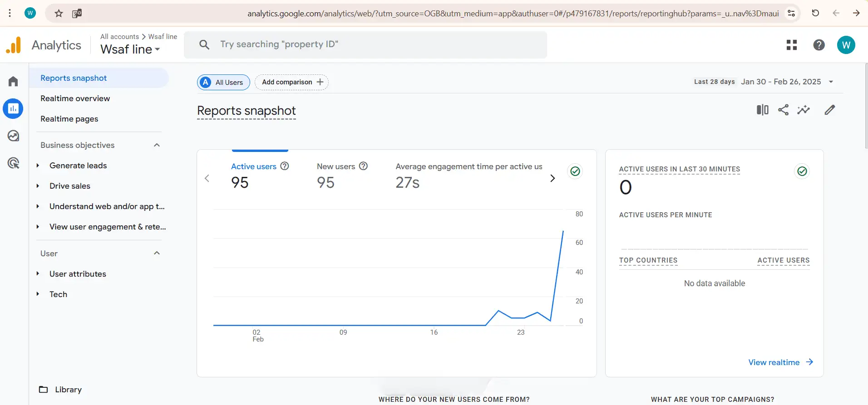Open Advertising from the left rail
The image size is (868, 405).
coord(13,163)
